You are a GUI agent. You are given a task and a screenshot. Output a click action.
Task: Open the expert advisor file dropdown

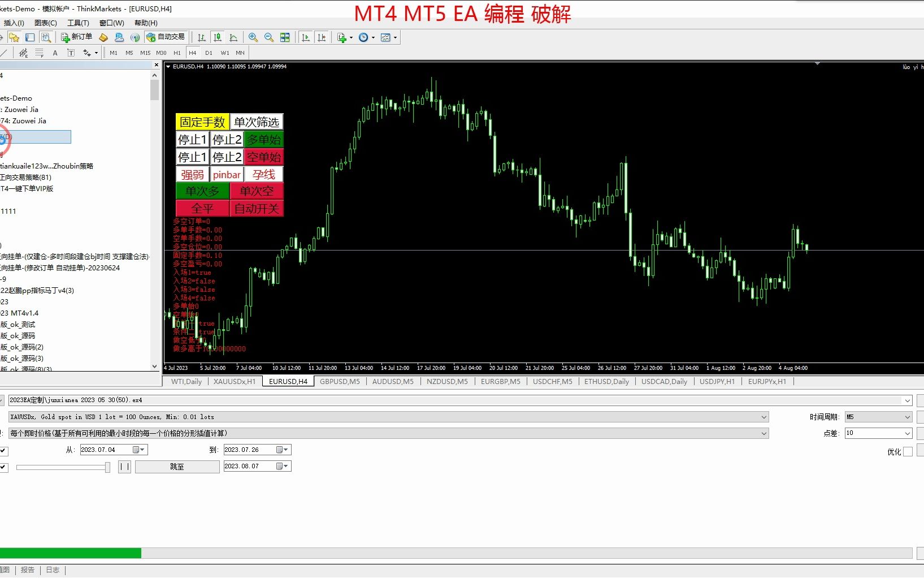pyautogui.click(x=908, y=400)
